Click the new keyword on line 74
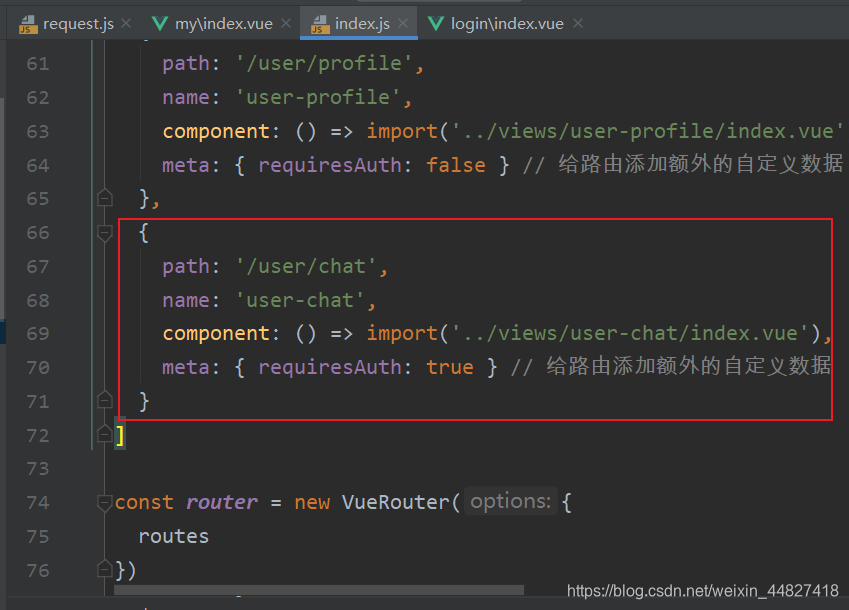 (312, 503)
